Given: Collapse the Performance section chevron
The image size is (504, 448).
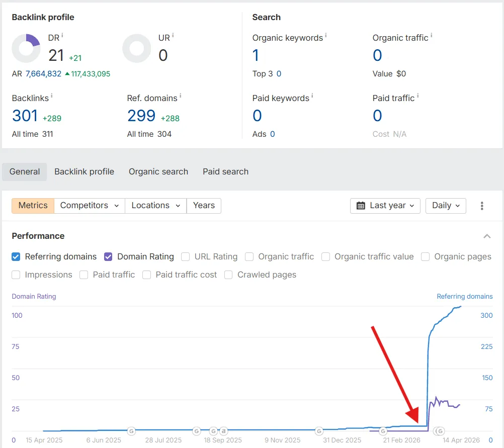Looking at the screenshot, I should pyautogui.click(x=486, y=236).
